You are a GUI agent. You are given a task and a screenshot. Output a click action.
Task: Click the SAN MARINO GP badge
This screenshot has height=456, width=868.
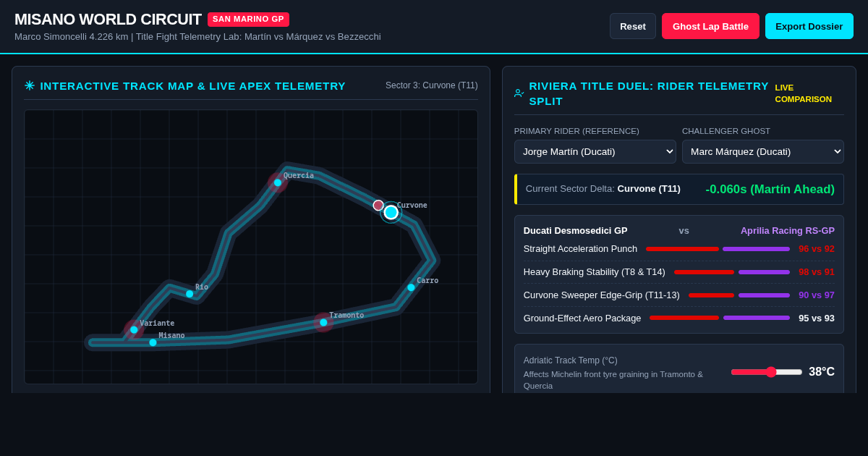click(248, 20)
